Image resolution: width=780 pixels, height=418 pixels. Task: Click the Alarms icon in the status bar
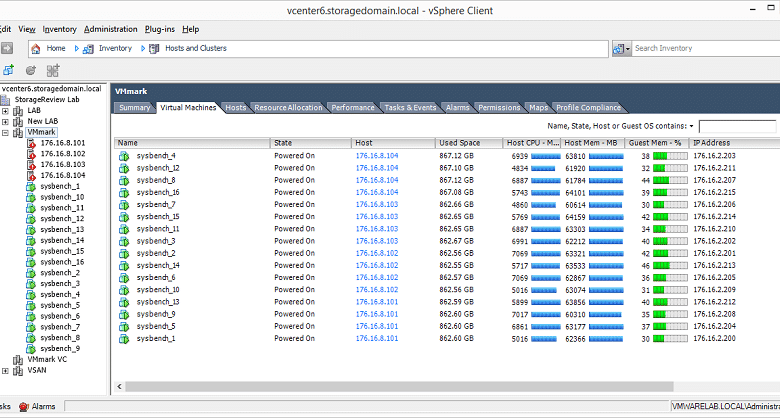point(23,407)
